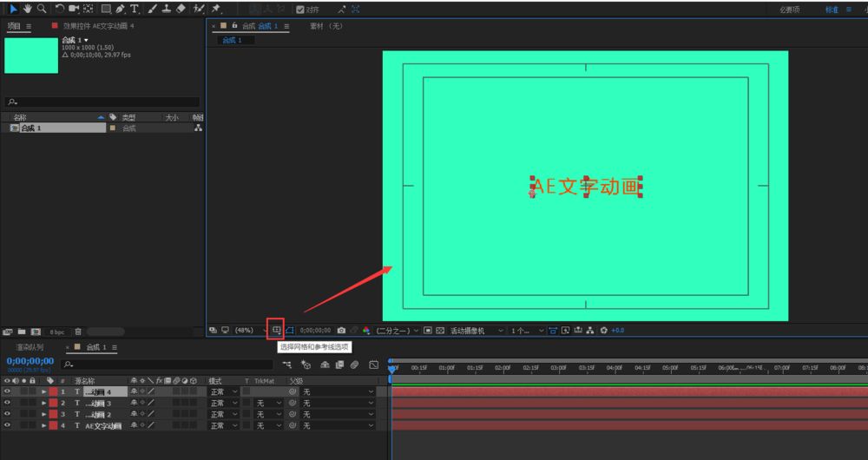
Task: Open layer 2 TrkMat 无 dropdown
Action: [x=269, y=403]
